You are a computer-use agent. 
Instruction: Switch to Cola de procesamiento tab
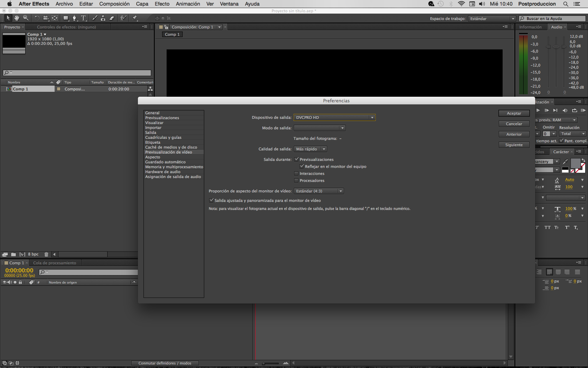click(55, 263)
